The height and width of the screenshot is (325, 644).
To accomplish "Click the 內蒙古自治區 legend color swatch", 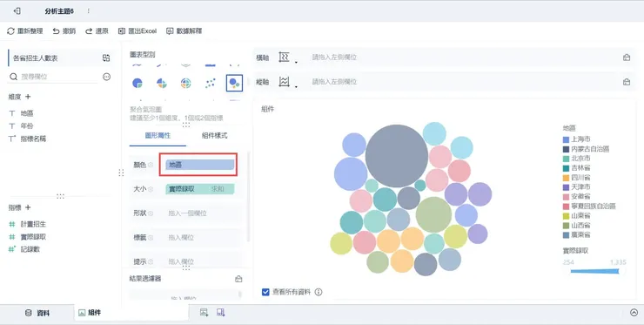I will pos(566,149).
